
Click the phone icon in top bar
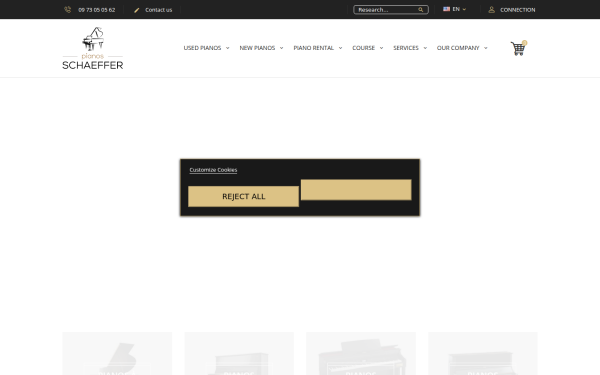(67, 10)
